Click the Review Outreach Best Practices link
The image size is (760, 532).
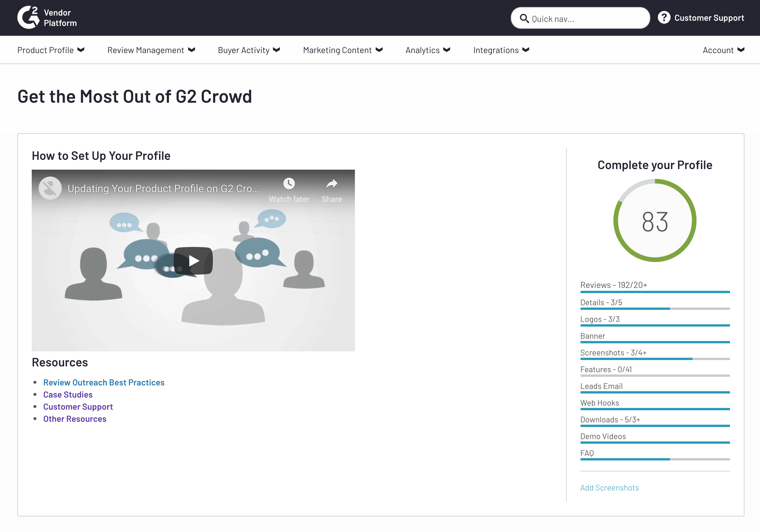click(x=104, y=382)
